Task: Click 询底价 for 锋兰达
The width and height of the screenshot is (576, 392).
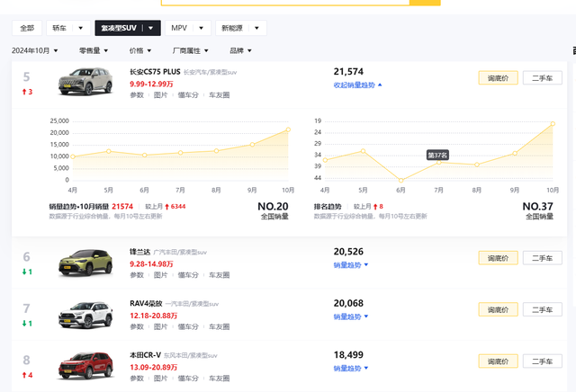Action: click(498, 258)
